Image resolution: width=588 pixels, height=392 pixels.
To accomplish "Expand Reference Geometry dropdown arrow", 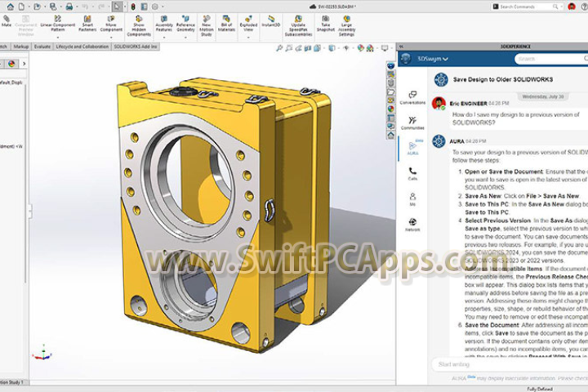I will click(185, 37).
